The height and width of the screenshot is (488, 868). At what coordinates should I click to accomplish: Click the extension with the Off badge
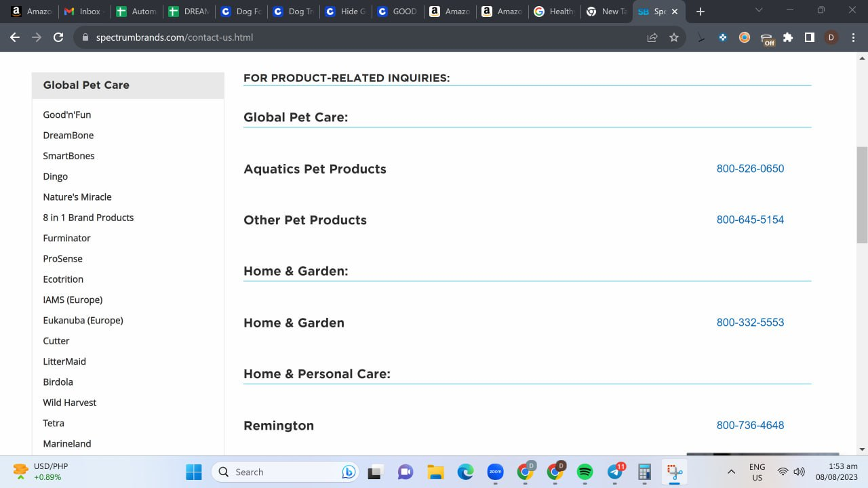pos(767,39)
